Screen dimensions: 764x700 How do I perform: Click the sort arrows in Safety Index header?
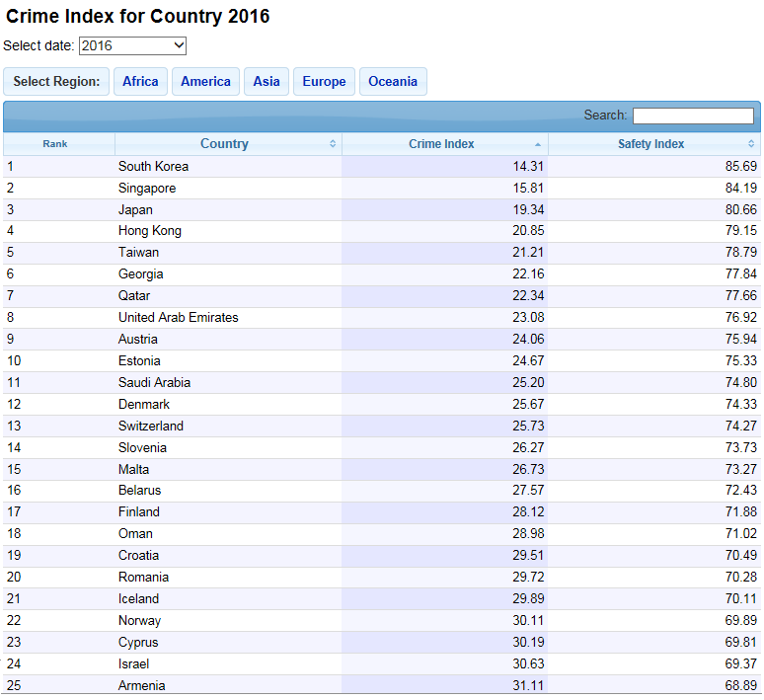(751, 144)
